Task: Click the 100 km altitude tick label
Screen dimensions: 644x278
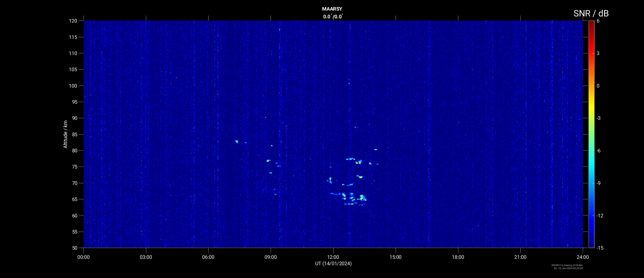Action: tap(73, 86)
